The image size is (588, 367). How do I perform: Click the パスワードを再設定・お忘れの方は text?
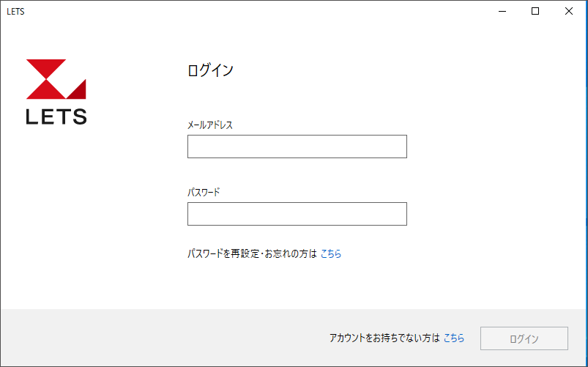tap(252, 254)
